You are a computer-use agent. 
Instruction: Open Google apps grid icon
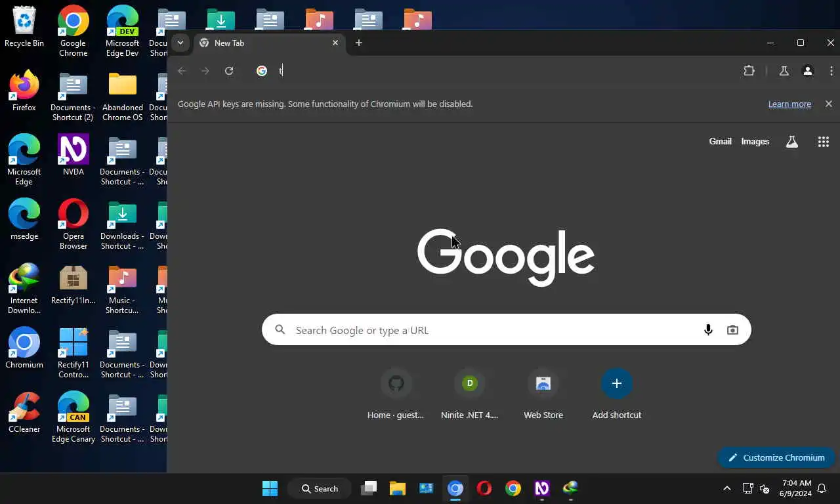(x=824, y=142)
